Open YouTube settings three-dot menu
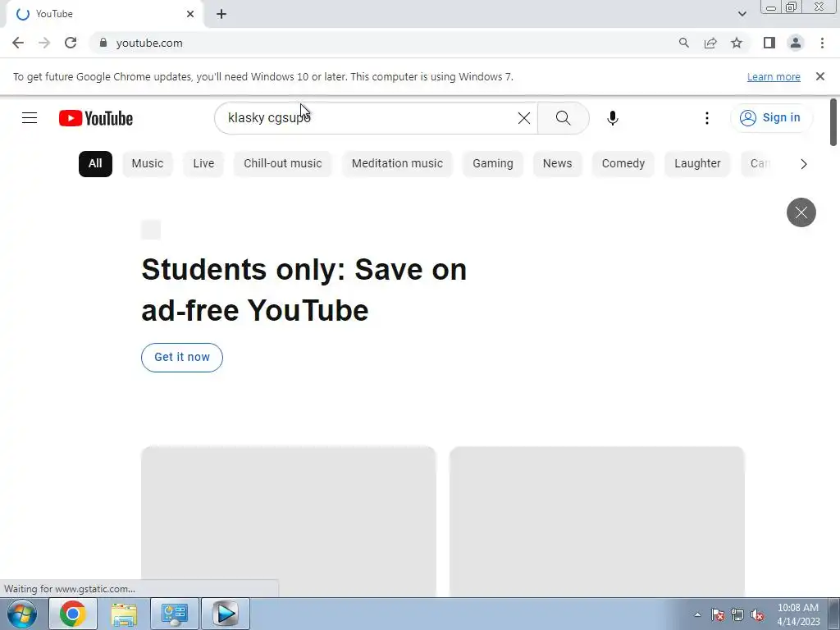840x630 pixels. coord(706,118)
